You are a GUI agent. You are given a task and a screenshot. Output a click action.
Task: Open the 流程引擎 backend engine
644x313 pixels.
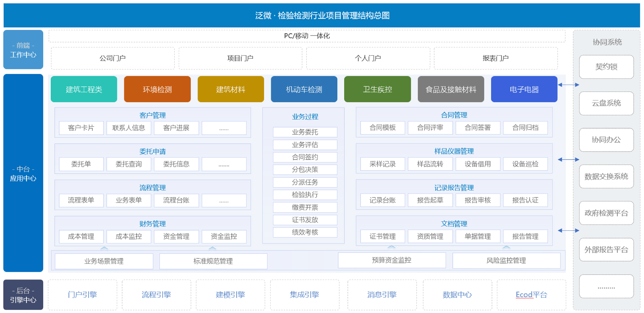[156, 295]
